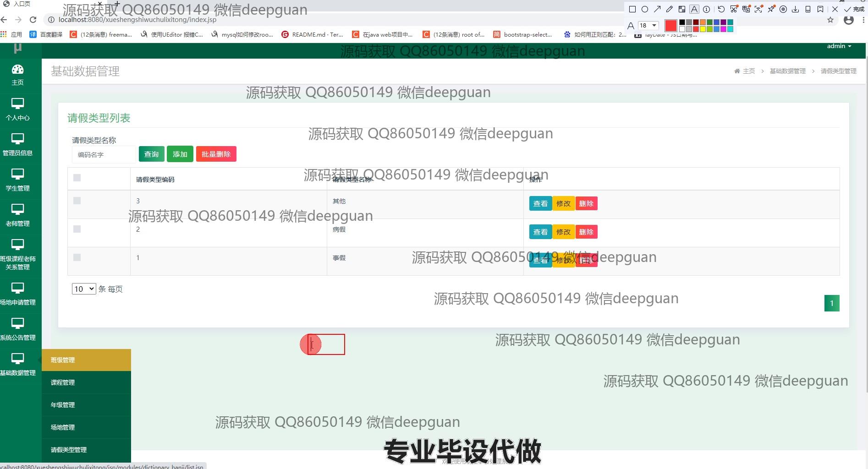Open 课程管理 in the submenu
The height and width of the screenshot is (469, 868).
pyautogui.click(x=63, y=382)
